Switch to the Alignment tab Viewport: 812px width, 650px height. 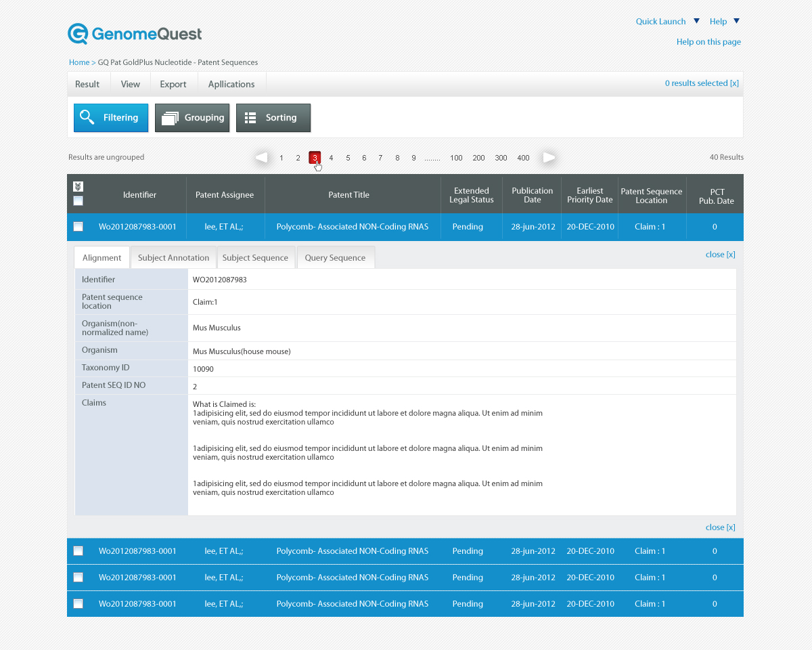click(x=101, y=258)
